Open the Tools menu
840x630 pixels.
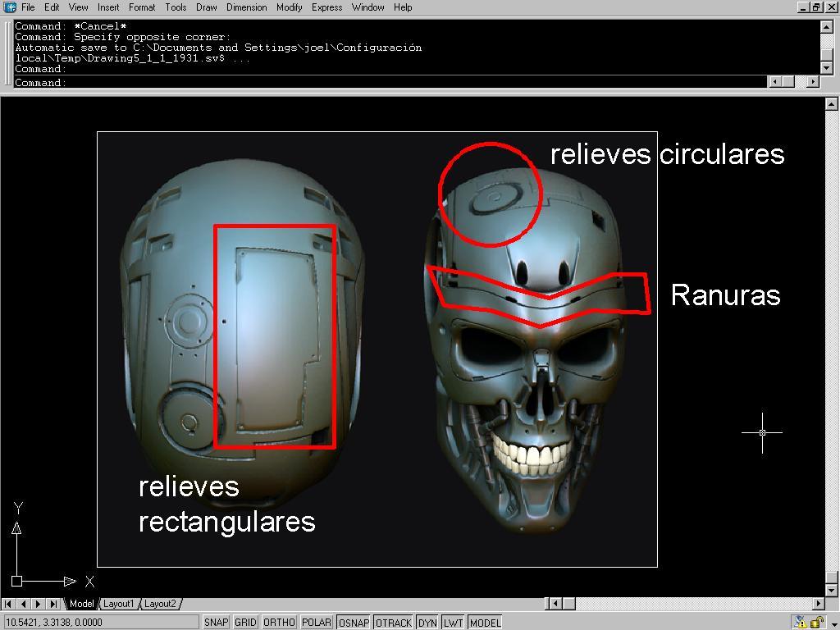[176, 7]
